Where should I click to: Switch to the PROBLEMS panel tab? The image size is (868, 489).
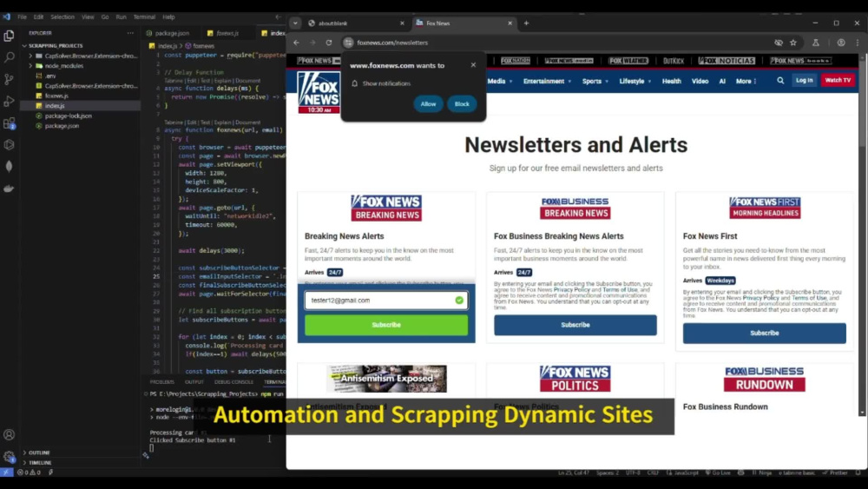[x=161, y=382]
